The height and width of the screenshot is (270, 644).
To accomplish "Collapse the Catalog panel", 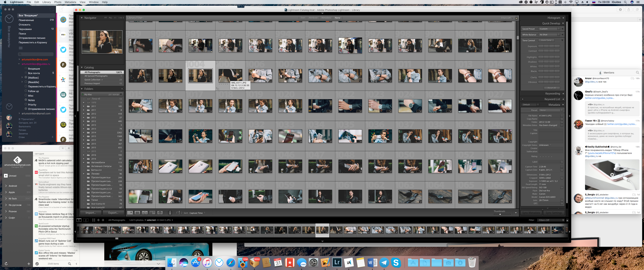I will 82,67.
